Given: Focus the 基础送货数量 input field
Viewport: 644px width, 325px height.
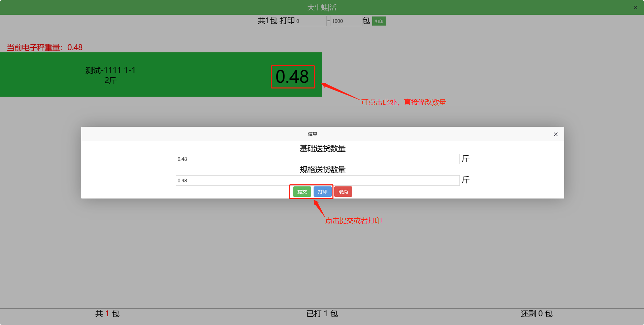Looking at the screenshot, I should [317, 159].
